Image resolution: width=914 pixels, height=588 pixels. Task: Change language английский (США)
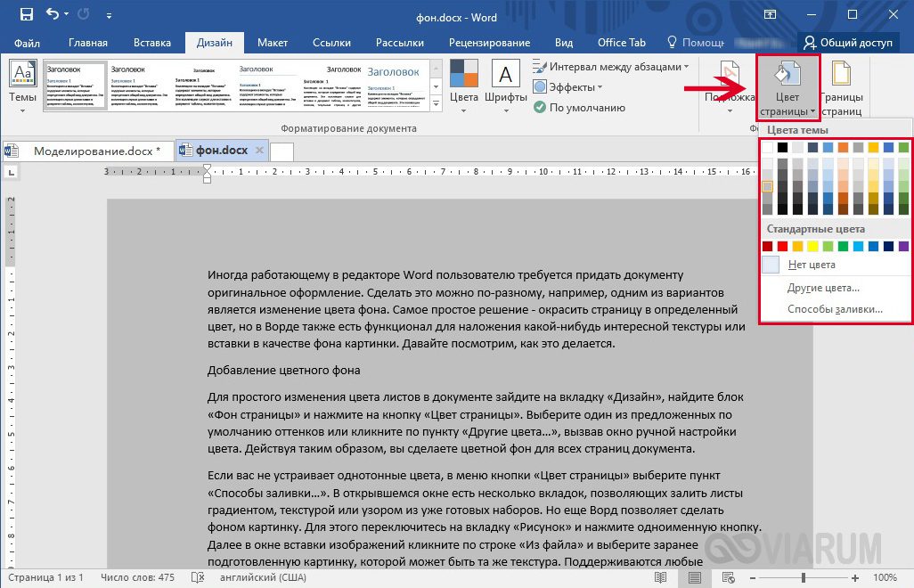coord(263,577)
